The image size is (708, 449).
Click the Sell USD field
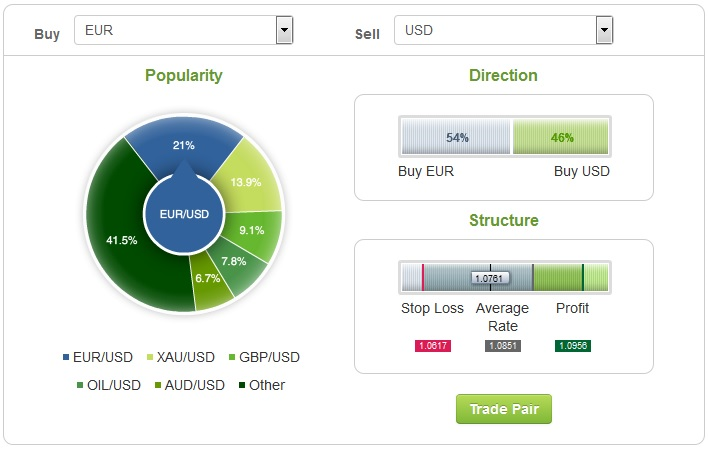pos(503,30)
